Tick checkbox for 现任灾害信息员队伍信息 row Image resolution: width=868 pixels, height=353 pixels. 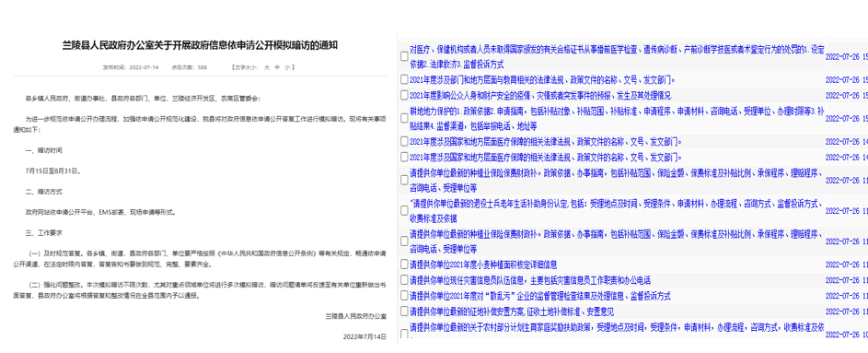pyautogui.click(x=404, y=280)
